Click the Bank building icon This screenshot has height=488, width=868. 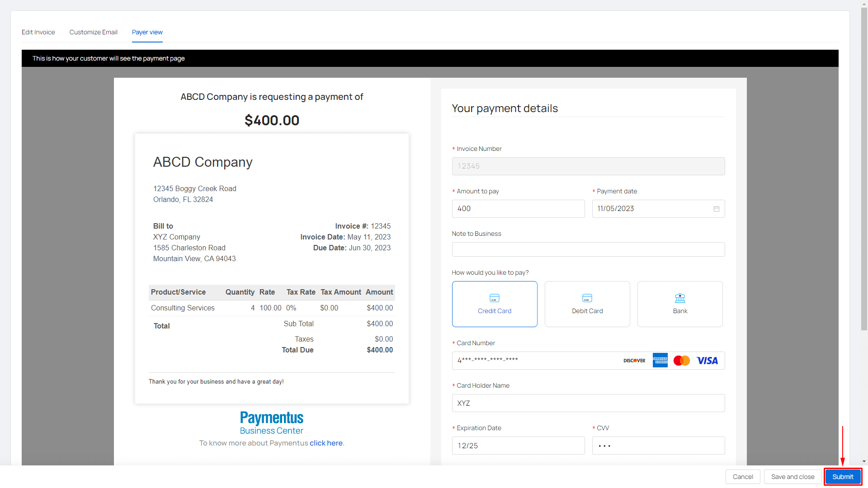pyautogui.click(x=680, y=298)
